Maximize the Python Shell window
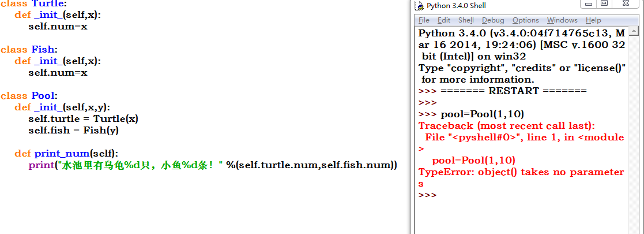Image resolution: width=644 pixels, height=234 pixels. pos(604,3)
